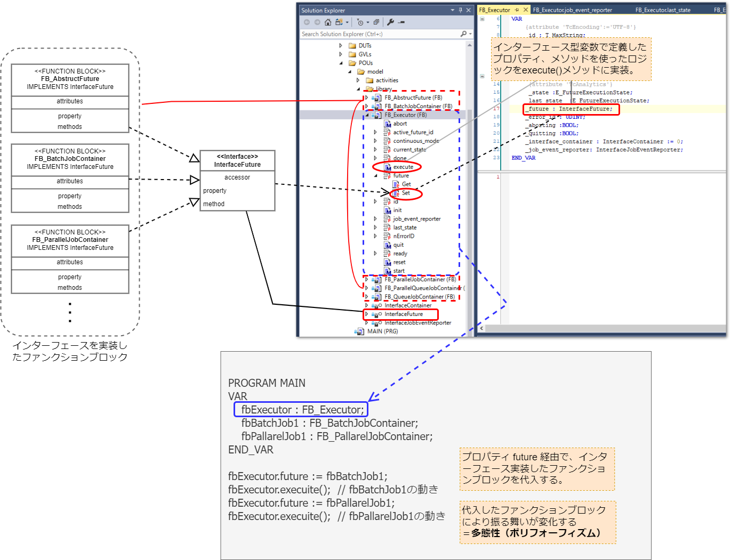
Task: Open the view switch dropdown arrow in toolbar
Action: 347,22
